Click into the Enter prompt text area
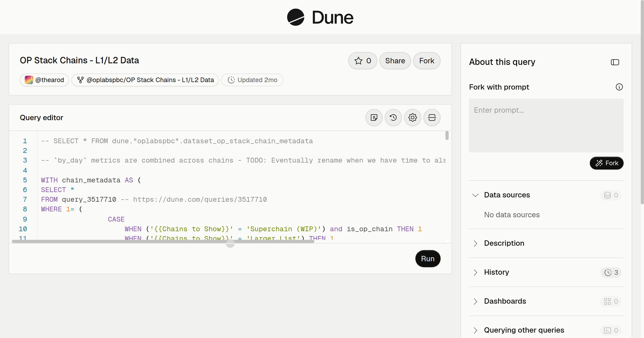The height and width of the screenshot is (338, 644). (x=546, y=126)
